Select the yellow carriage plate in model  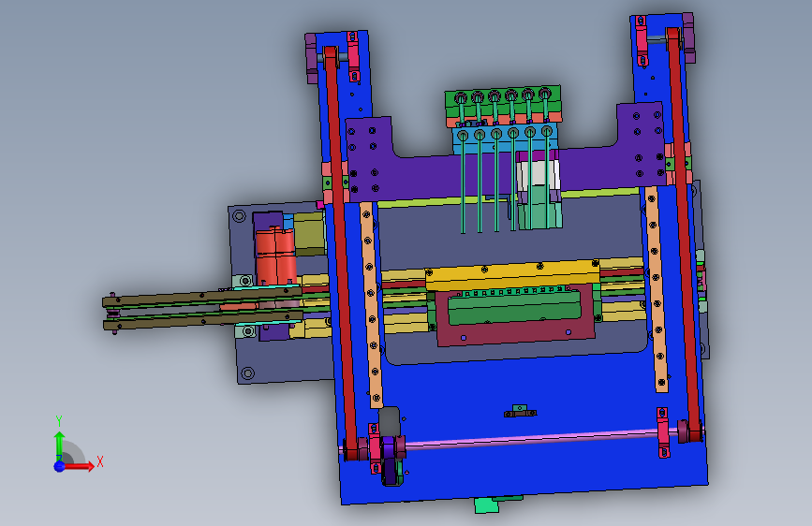point(512,273)
